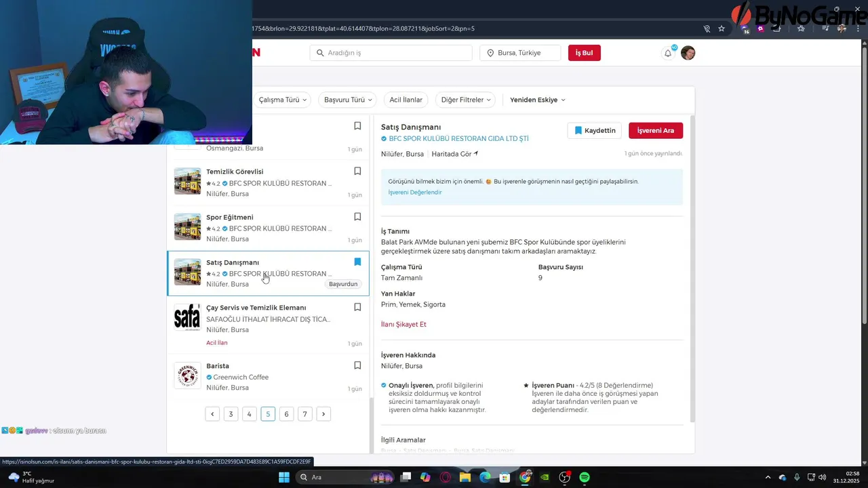The image size is (868, 488).
Task: Click the red İş Bul button
Action: pyautogui.click(x=585, y=53)
